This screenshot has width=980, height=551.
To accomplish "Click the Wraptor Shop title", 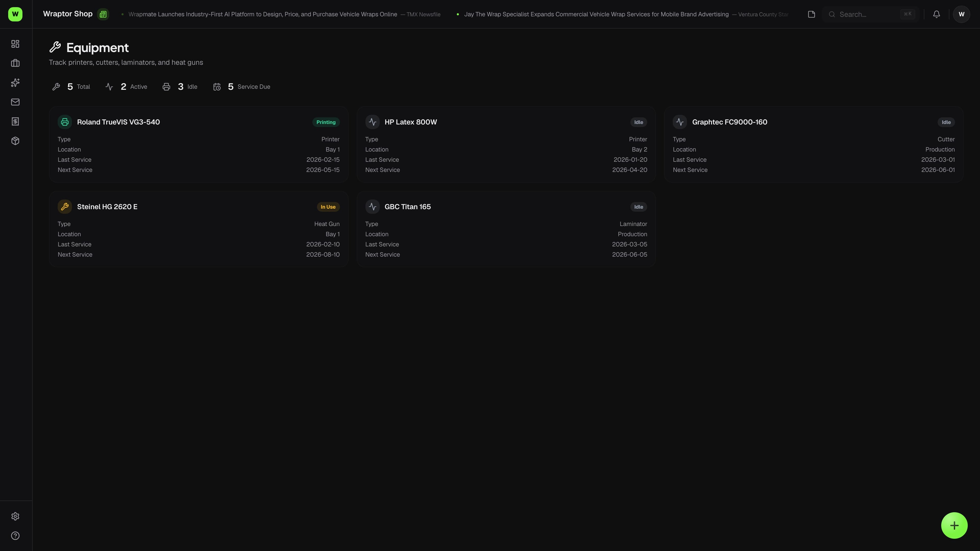I will (x=68, y=14).
